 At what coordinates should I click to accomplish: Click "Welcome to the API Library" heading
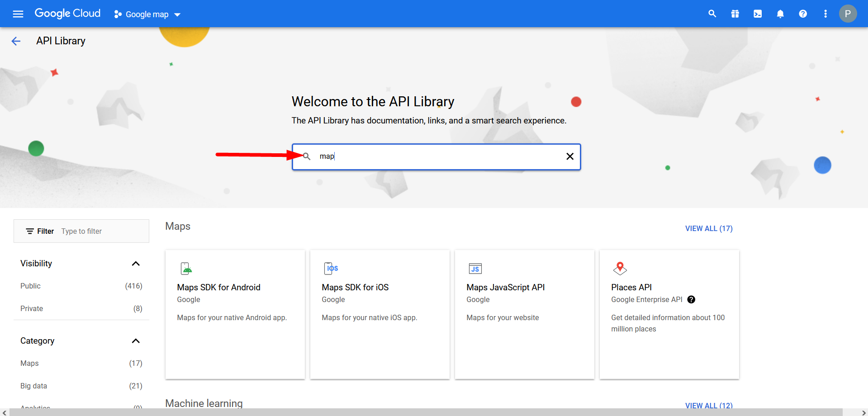(373, 101)
